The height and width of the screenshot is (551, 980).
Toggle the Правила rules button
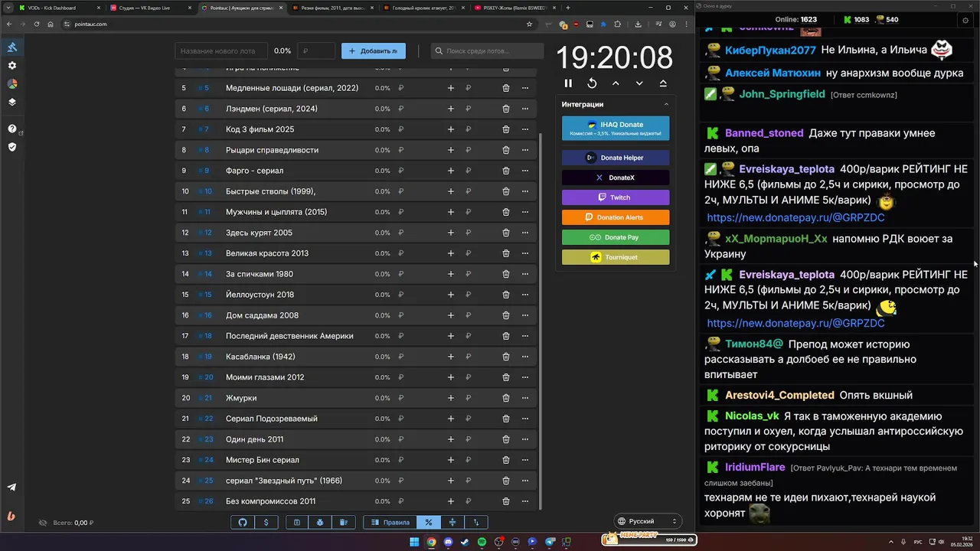[390, 522]
